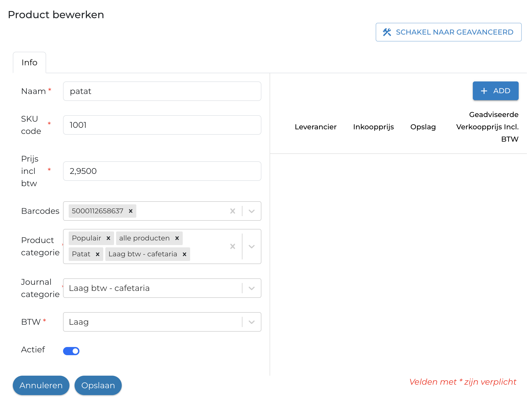Switch to the Info tab
532x400 pixels.
click(x=29, y=62)
